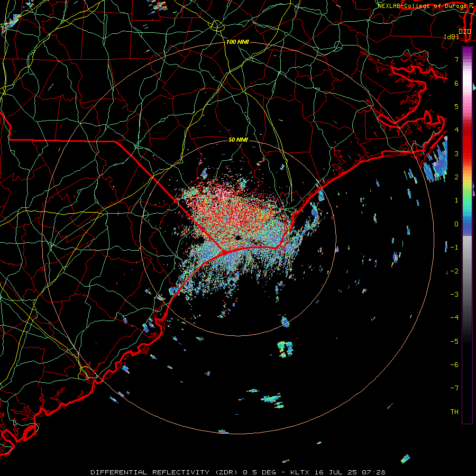Click the '4' value on the color scale
Screen dimensions: 476x476
[456, 130]
